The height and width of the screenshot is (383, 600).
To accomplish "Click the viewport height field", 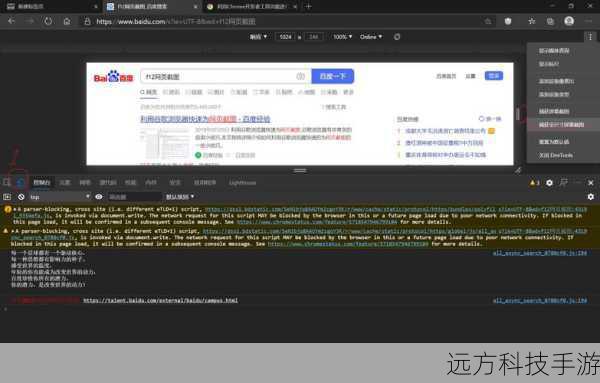I will tap(314, 37).
